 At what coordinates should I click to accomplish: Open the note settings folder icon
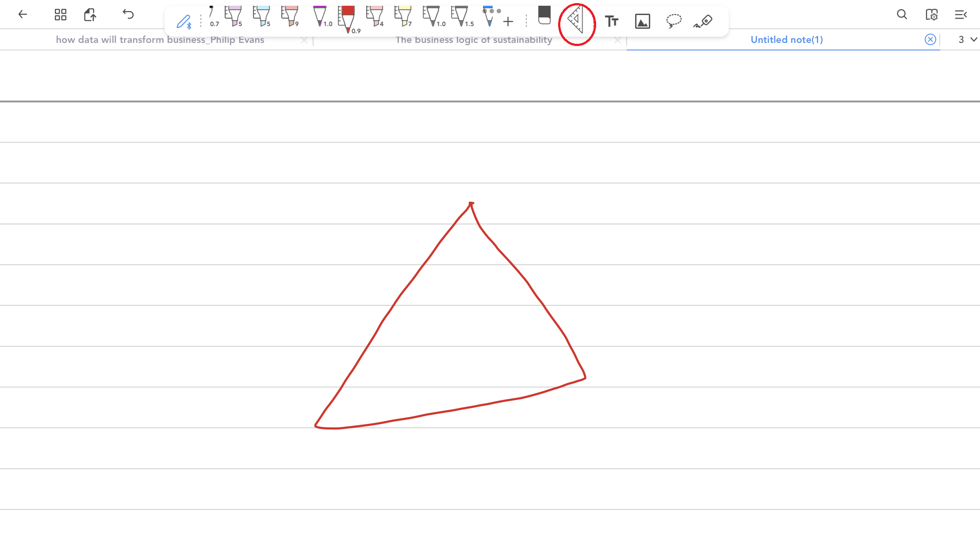(931, 15)
